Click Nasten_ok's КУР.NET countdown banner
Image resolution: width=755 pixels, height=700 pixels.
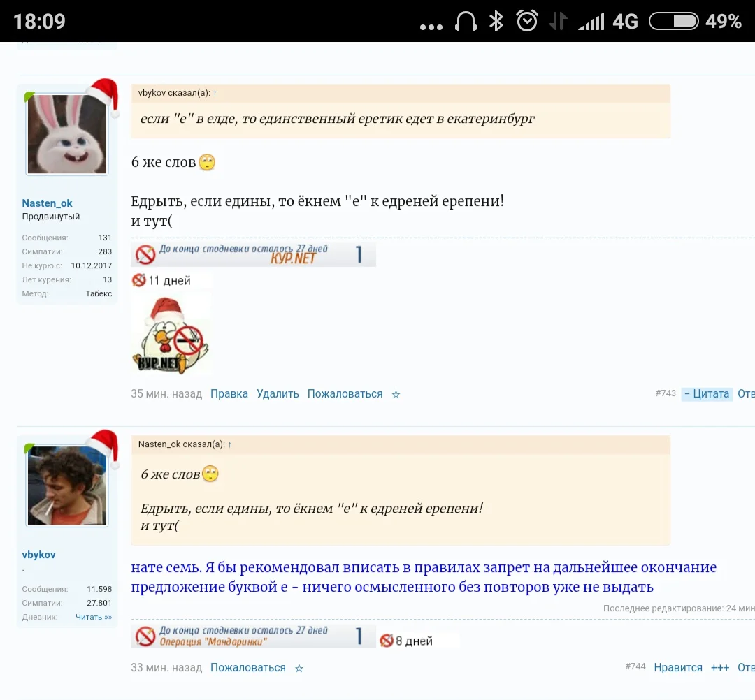(x=253, y=254)
